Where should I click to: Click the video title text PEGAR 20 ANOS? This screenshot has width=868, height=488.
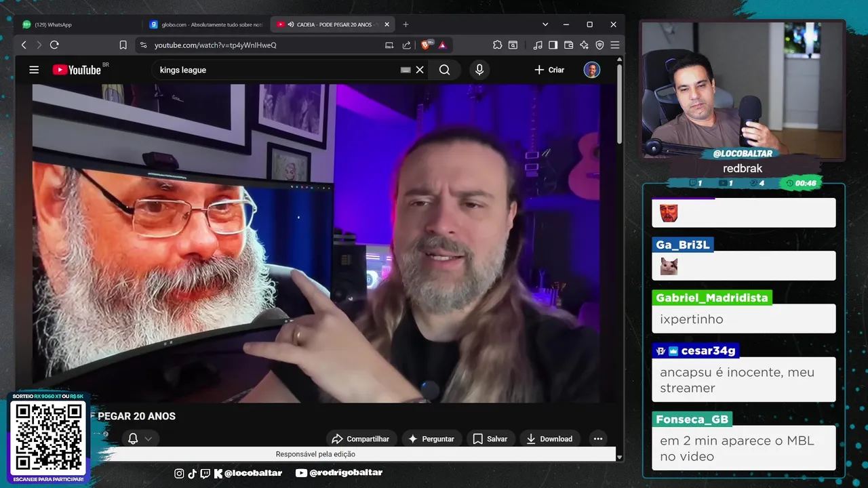point(136,416)
